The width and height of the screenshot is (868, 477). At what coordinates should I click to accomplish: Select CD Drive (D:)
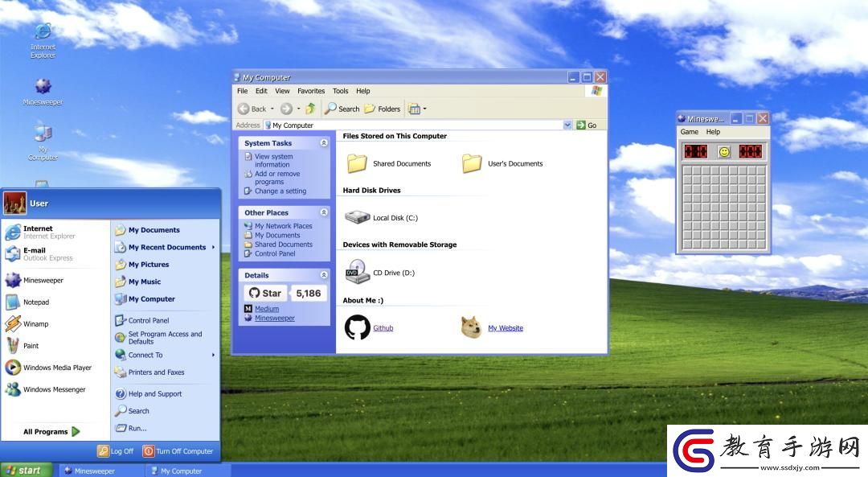coord(379,272)
